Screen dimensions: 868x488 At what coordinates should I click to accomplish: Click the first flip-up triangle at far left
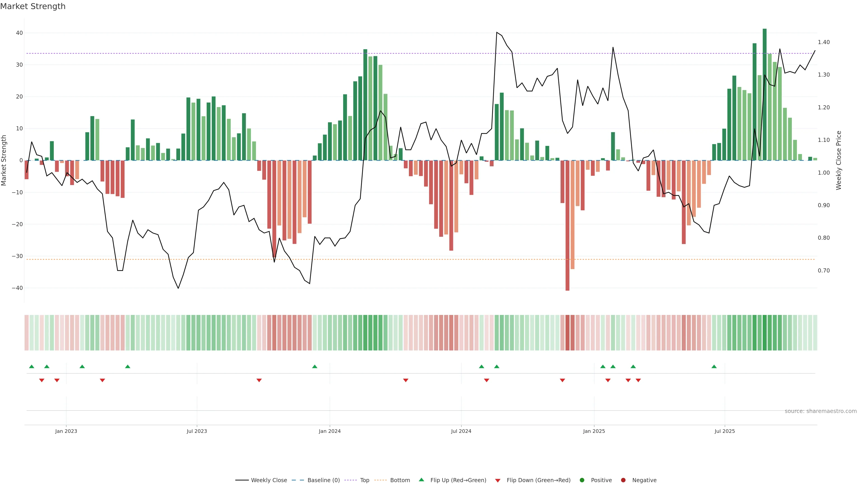pos(32,366)
